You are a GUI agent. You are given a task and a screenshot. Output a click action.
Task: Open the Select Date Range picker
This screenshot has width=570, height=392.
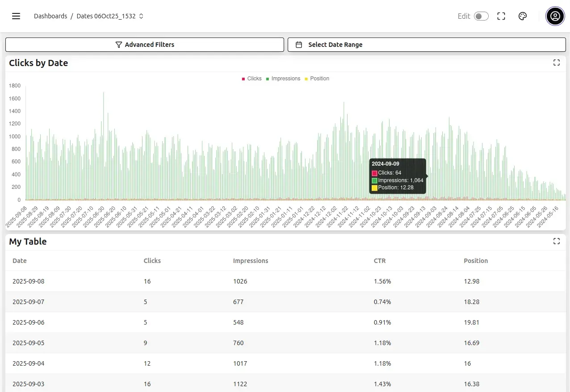point(427,45)
